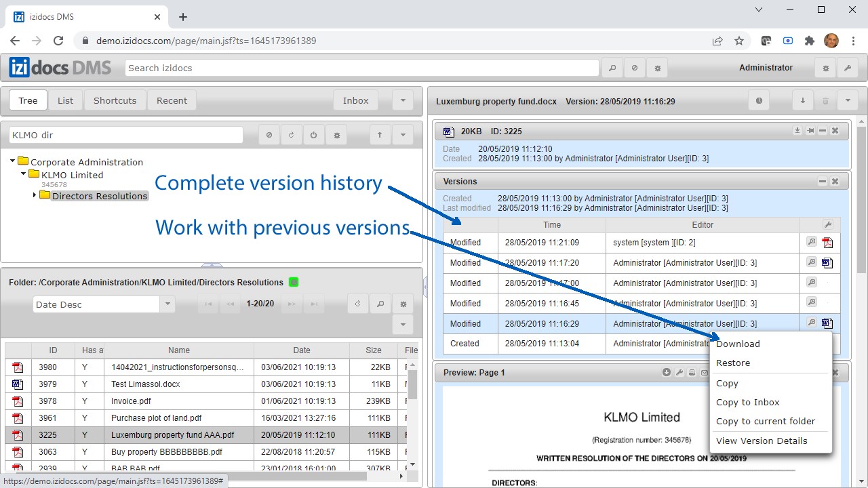The image size is (868, 488).
Task: Collapse the document info panel
Action: point(823,131)
